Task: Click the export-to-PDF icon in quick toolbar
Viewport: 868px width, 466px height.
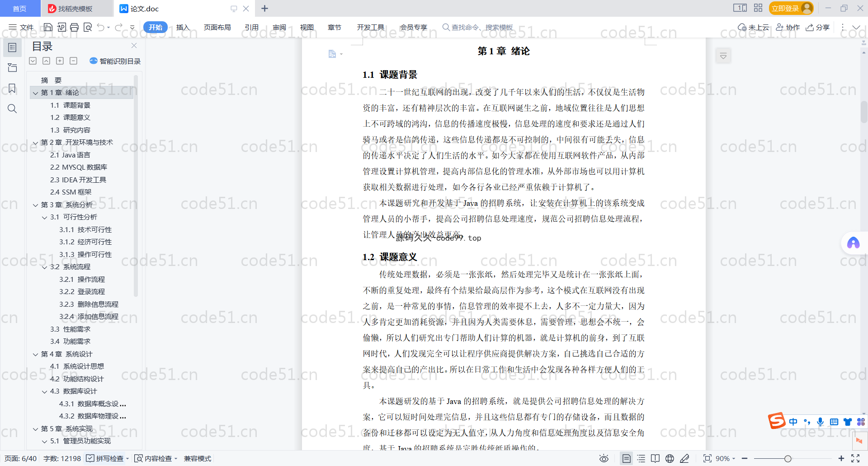Action: click(x=61, y=27)
